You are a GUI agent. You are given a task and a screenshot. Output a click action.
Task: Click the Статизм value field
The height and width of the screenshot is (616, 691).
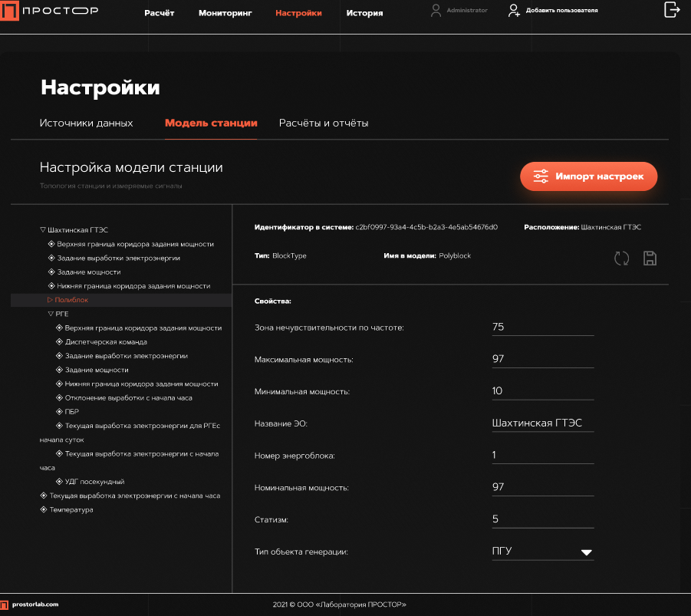point(542,519)
